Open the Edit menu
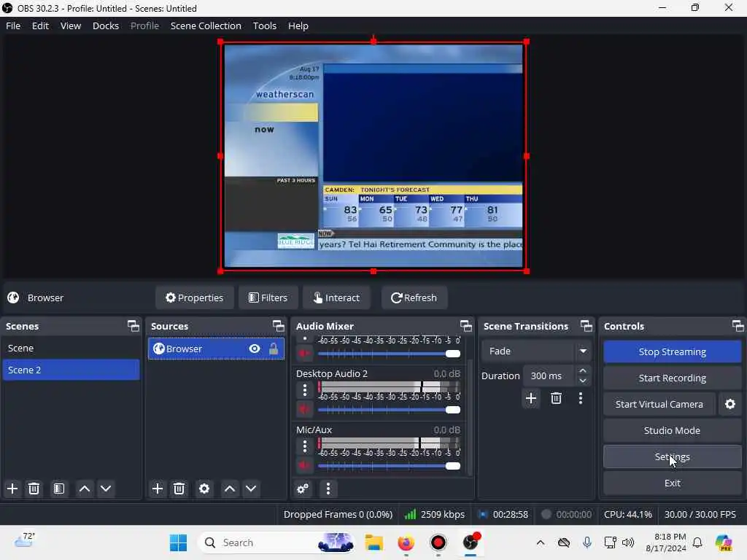The image size is (747, 560). [x=41, y=26]
